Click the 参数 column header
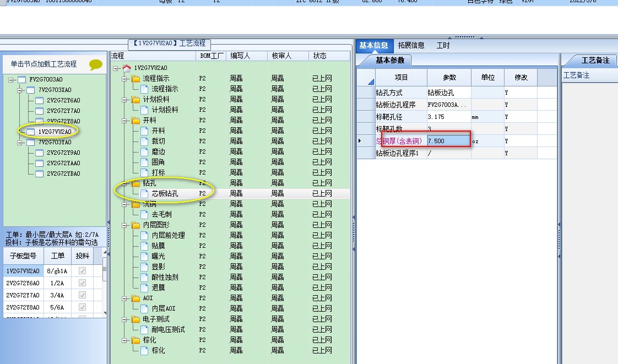618x364 pixels. point(449,77)
